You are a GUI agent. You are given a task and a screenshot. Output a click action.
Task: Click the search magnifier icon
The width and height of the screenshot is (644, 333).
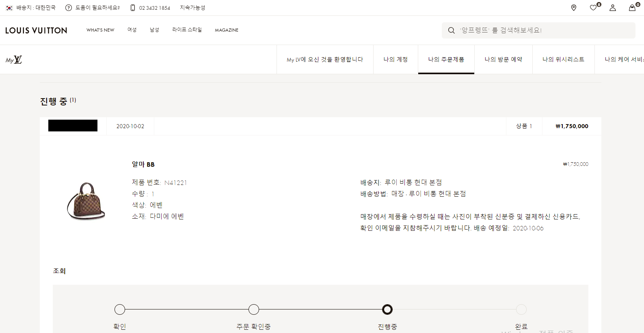click(451, 30)
